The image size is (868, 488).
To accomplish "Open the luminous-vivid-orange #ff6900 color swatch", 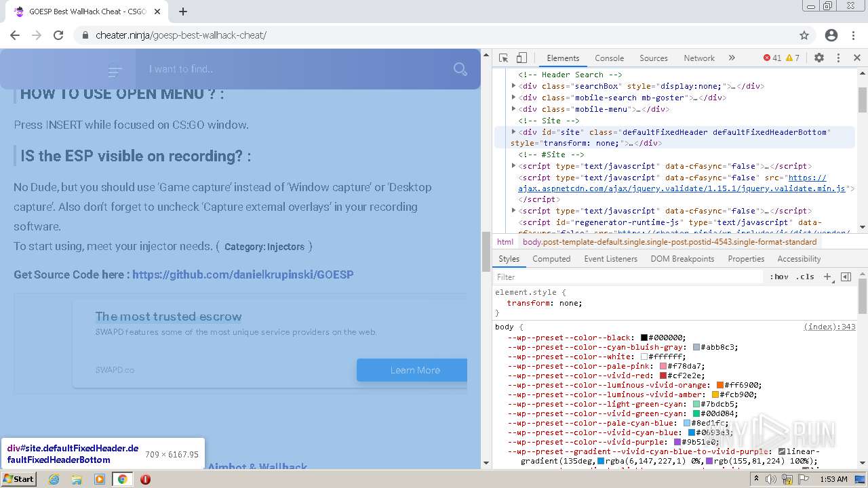I will pyautogui.click(x=720, y=385).
